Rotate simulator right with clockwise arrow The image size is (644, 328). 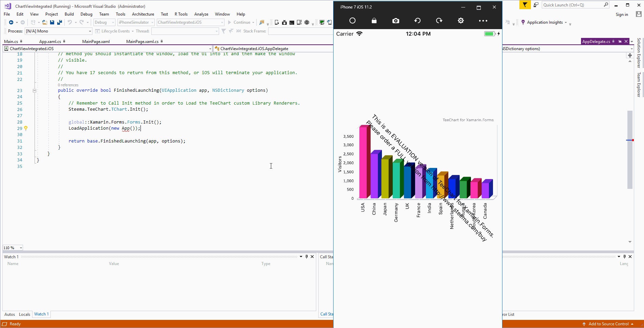pos(439,21)
